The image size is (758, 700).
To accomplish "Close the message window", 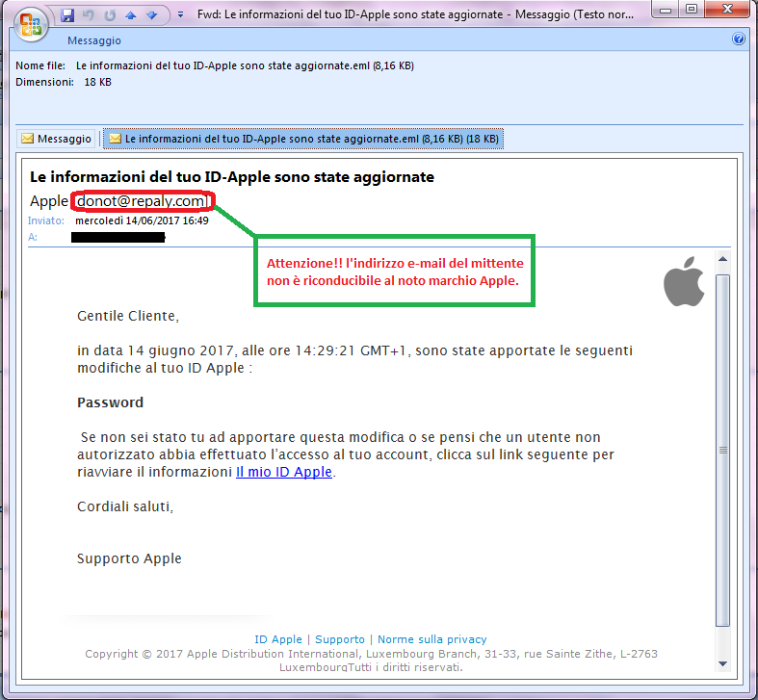I will [727, 10].
